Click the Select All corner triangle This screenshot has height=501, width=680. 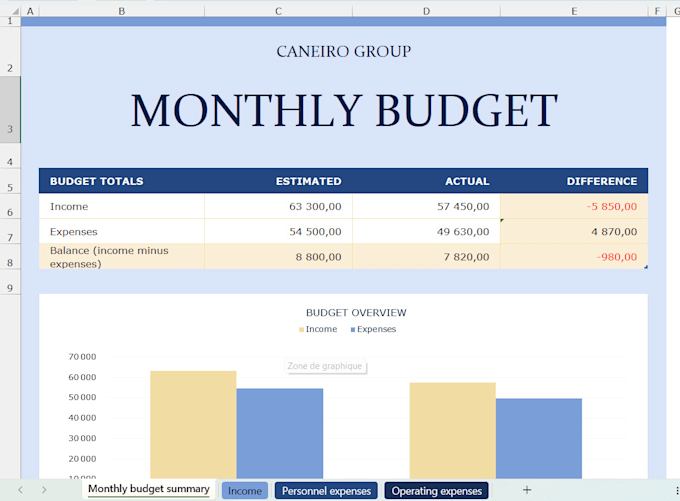coord(15,11)
